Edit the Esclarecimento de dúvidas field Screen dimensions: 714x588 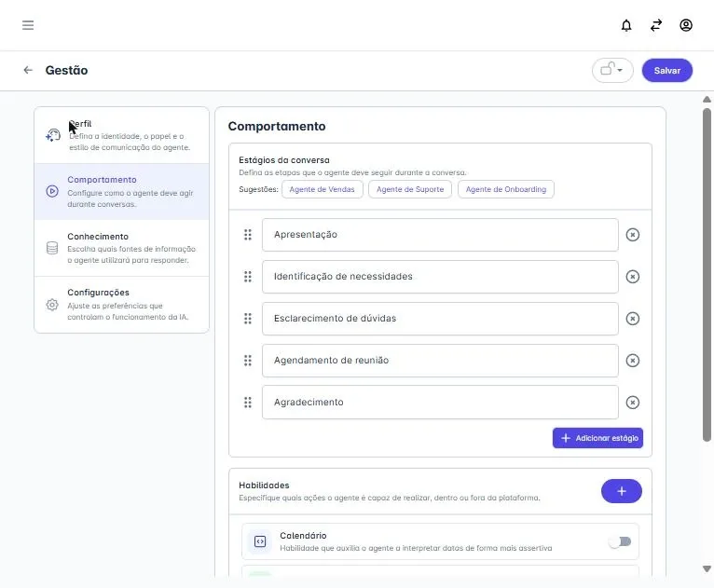[440, 319]
